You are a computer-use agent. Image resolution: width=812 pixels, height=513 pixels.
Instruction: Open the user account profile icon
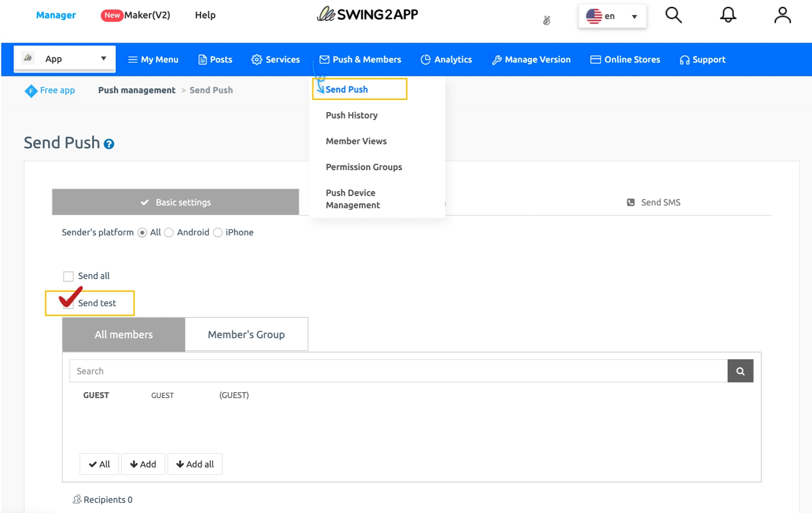tap(782, 15)
